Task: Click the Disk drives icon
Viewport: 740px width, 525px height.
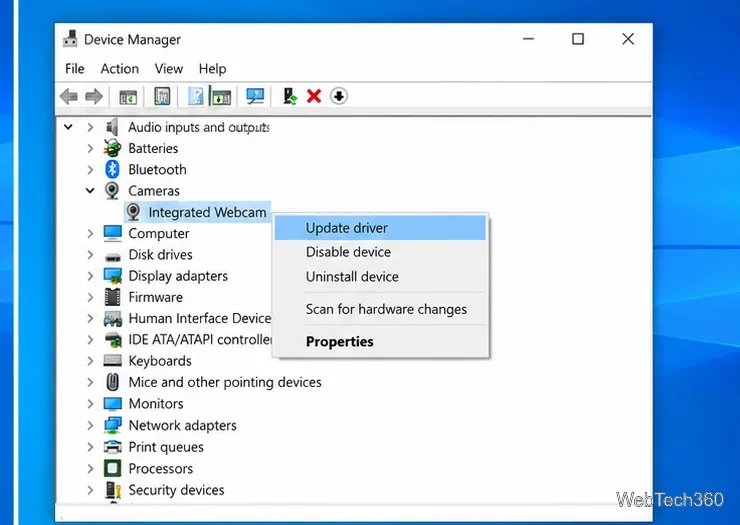Action: pos(112,256)
